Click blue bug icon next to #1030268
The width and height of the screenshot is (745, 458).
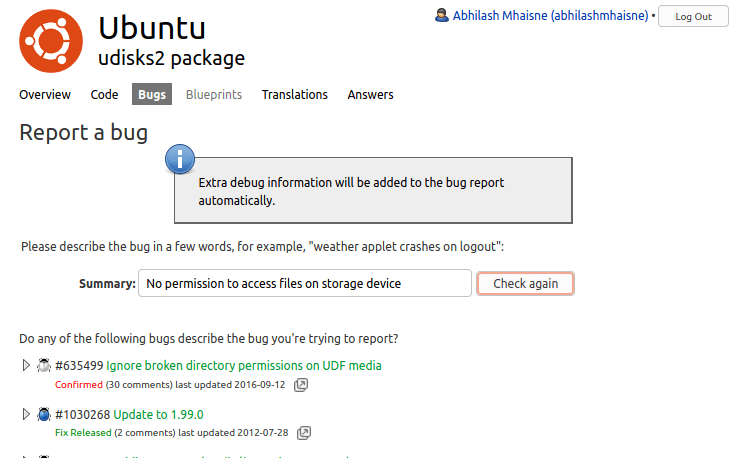[x=44, y=414]
